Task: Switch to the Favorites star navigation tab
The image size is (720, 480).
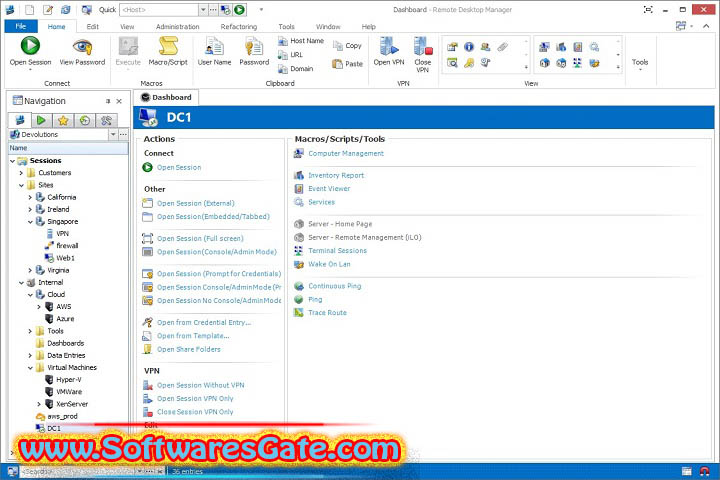Action: click(x=63, y=120)
